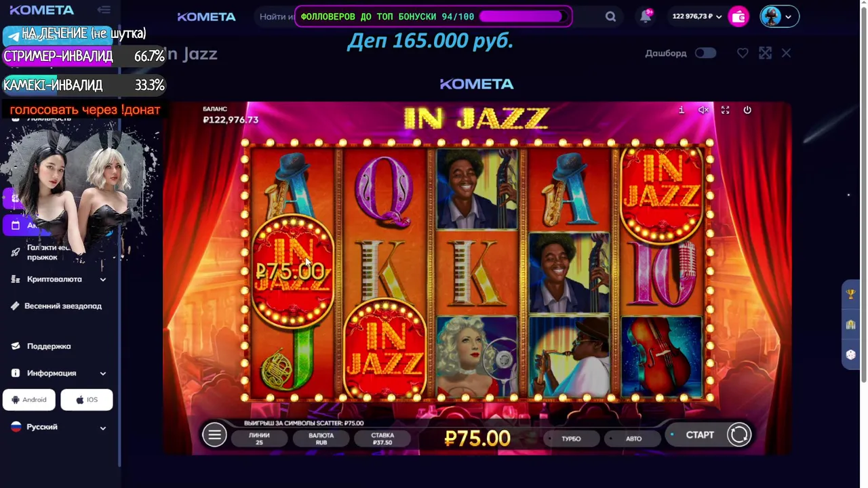Screen dimensions: 868x488
Task: Open the slot info icon
Action: [682, 110]
